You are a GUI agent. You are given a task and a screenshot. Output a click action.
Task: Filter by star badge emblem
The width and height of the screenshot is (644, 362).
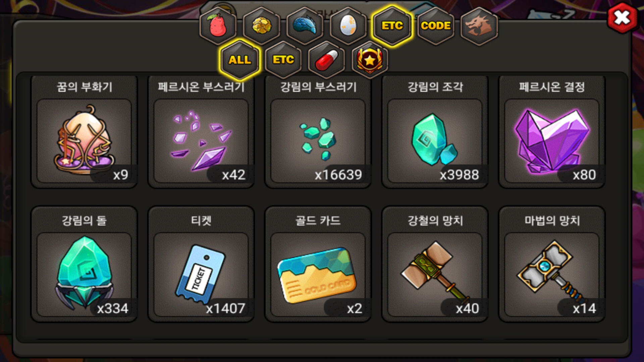pyautogui.click(x=370, y=60)
